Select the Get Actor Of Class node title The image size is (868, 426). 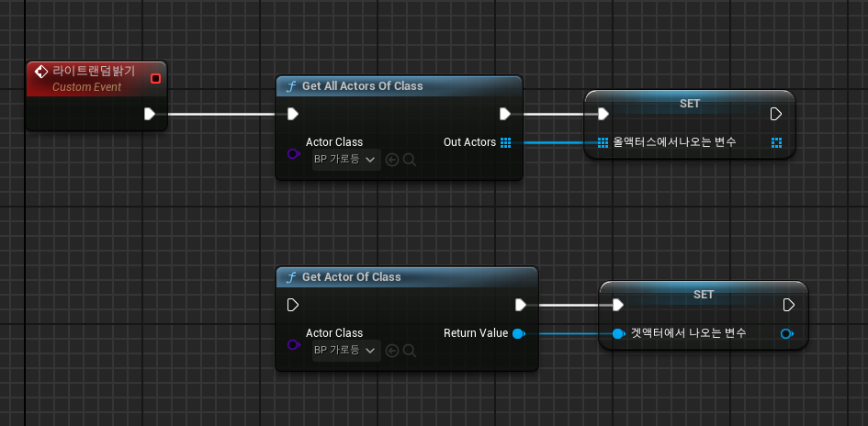(352, 276)
